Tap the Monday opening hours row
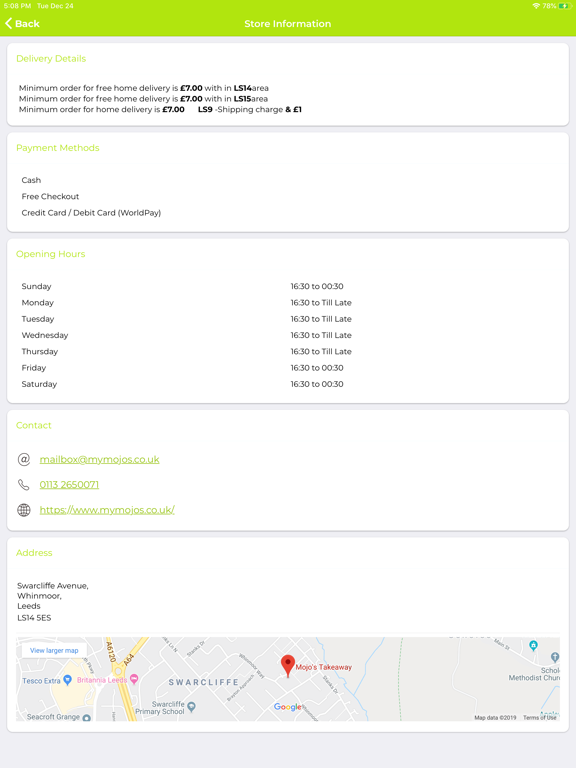The image size is (576, 768). tap(288, 303)
